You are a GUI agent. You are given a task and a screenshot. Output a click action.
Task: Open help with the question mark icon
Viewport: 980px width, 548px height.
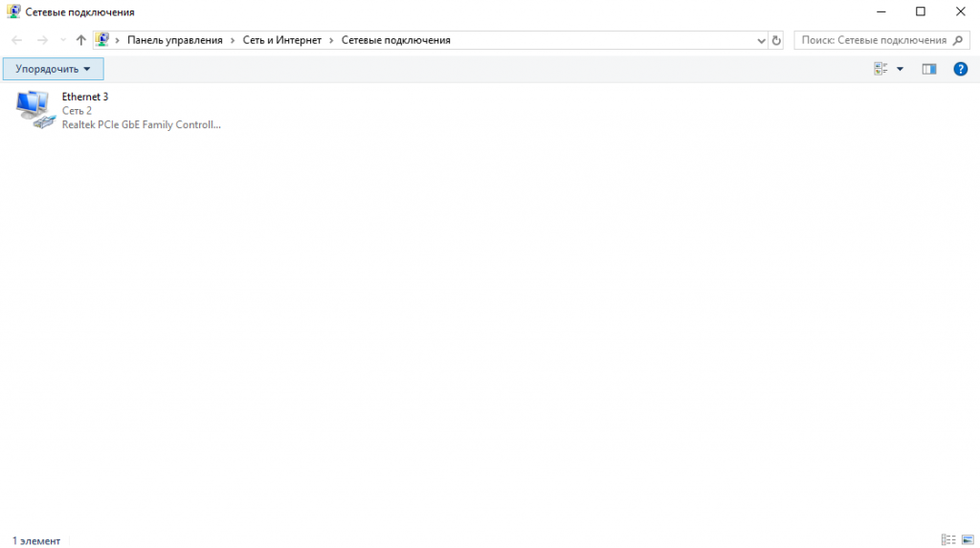[961, 69]
